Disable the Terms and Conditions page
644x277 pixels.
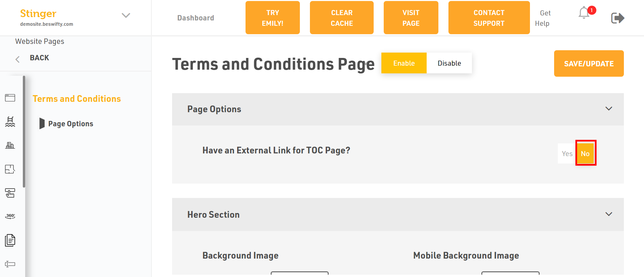pyautogui.click(x=449, y=63)
